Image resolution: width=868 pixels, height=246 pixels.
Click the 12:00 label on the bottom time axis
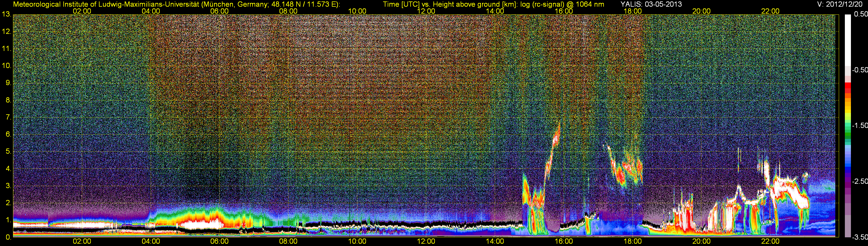[426, 241]
